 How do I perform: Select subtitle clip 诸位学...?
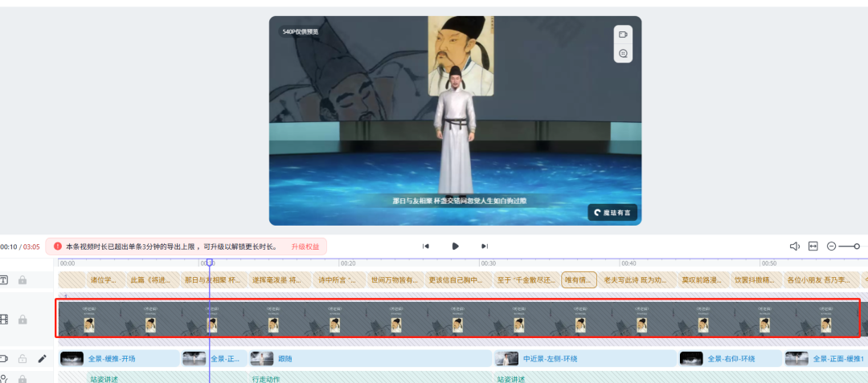click(106, 280)
